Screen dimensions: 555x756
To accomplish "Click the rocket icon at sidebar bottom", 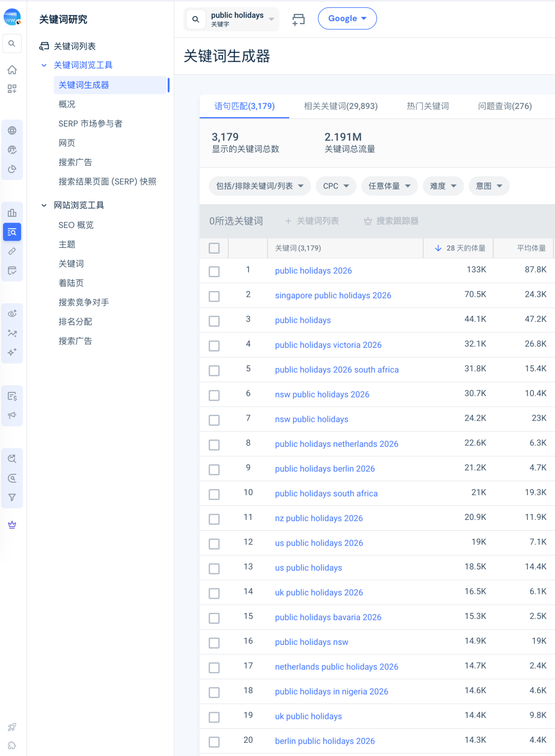I will coord(12,727).
